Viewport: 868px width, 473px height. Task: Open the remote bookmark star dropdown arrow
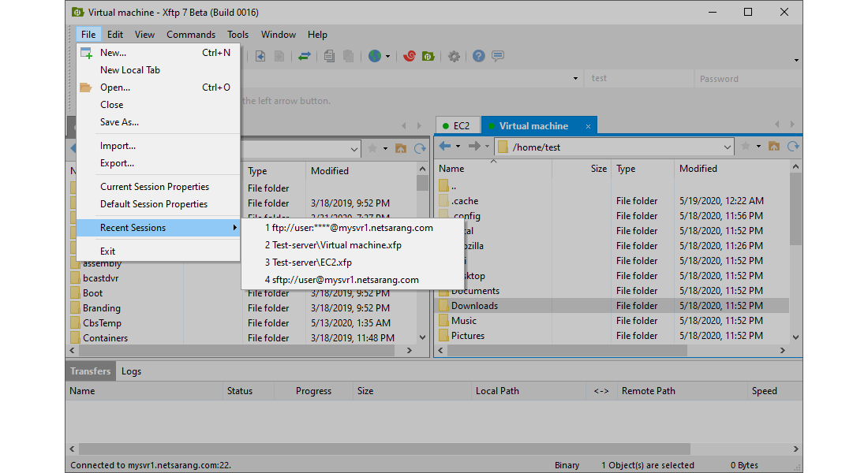pyautogui.click(x=758, y=147)
